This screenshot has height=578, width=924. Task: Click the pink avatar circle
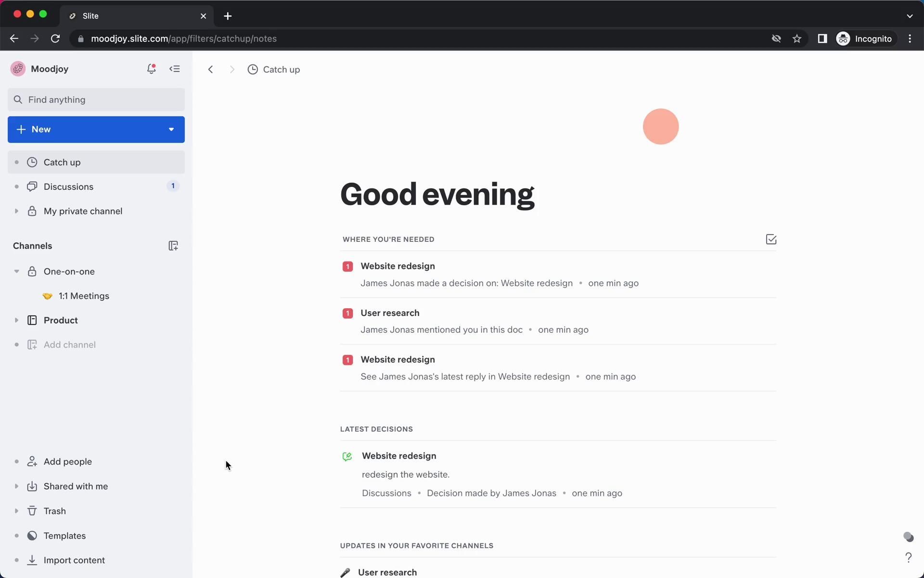click(x=660, y=126)
